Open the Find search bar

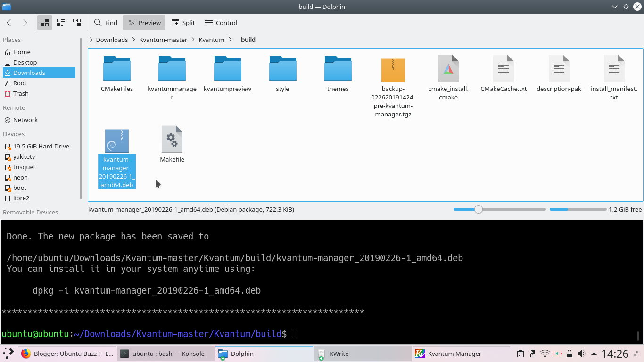click(x=106, y=23)
